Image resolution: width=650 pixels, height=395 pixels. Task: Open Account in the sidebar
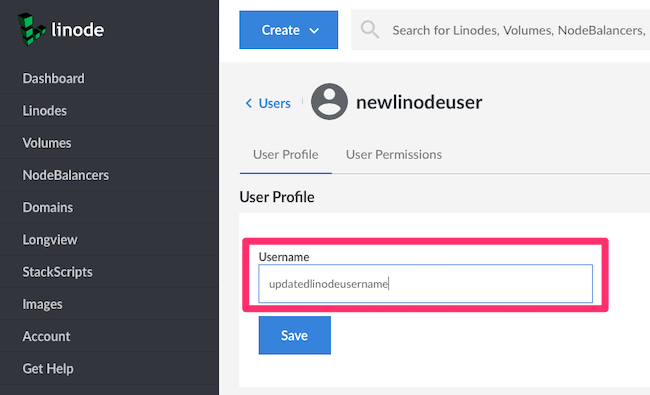[x=46, y=336]
